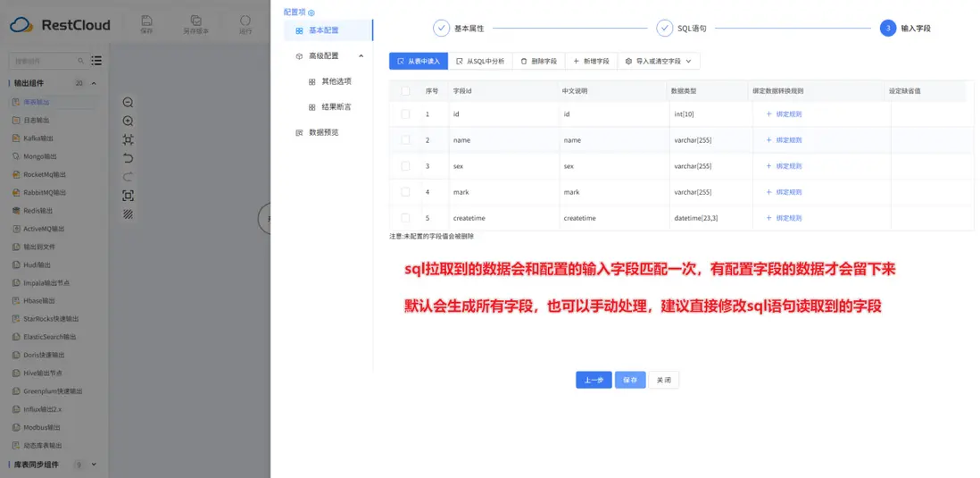This screenshot has height=478, width=980.
Task: Toggle the component list view icon
Action: (96, 61)
